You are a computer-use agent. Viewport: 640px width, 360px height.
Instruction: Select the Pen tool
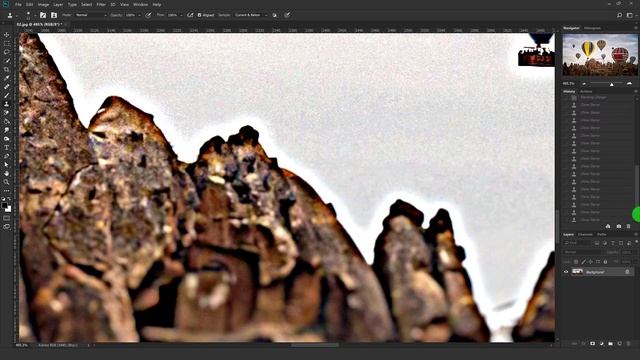7,156
